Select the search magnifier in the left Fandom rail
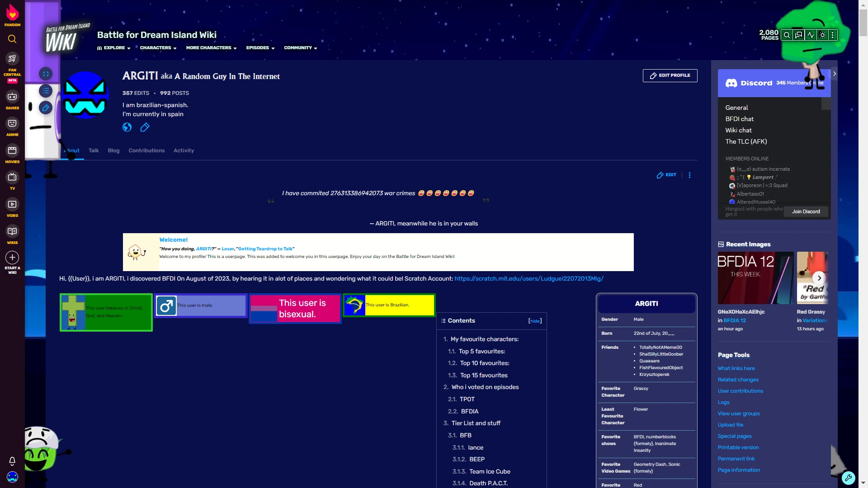 [x=12, y=39]
